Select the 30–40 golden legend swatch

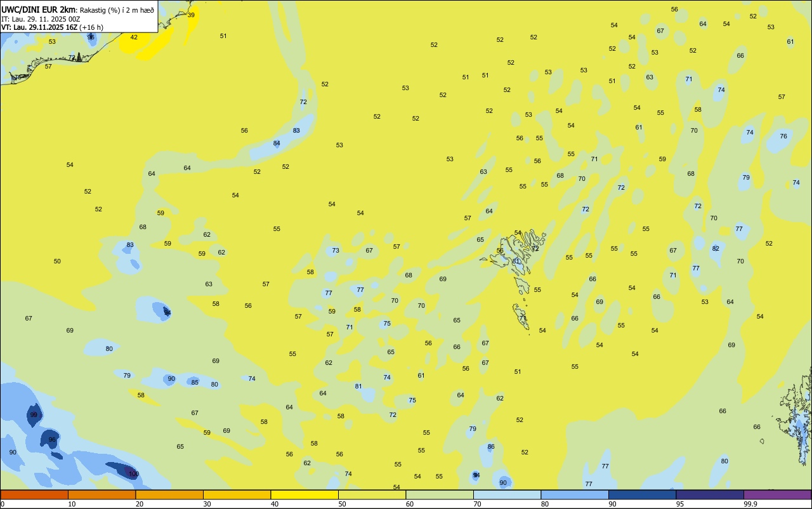tap(237, 494)
